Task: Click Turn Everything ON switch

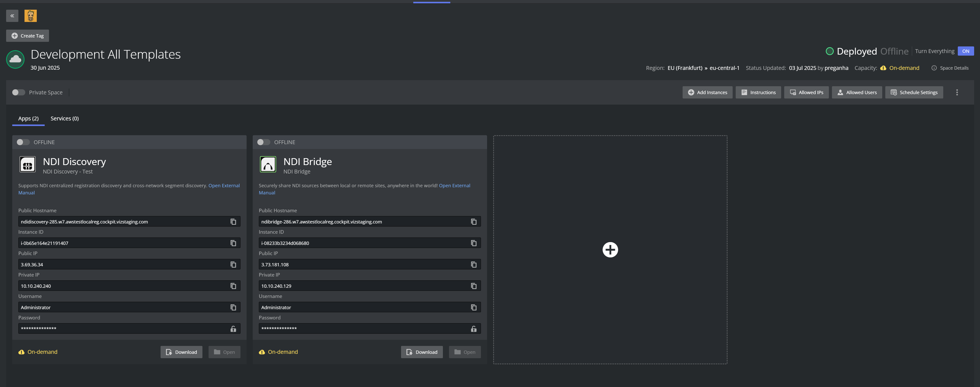Action: (x=965, y=51)
